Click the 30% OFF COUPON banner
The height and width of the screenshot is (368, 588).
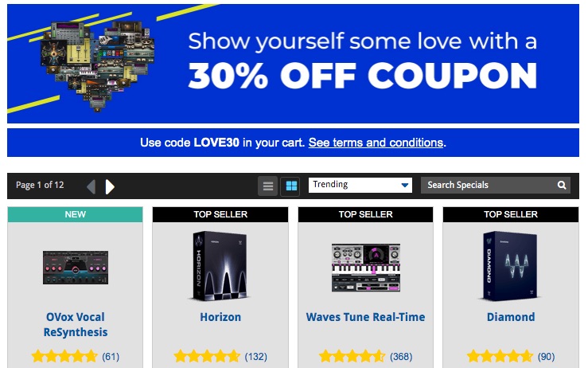point(294,64)
